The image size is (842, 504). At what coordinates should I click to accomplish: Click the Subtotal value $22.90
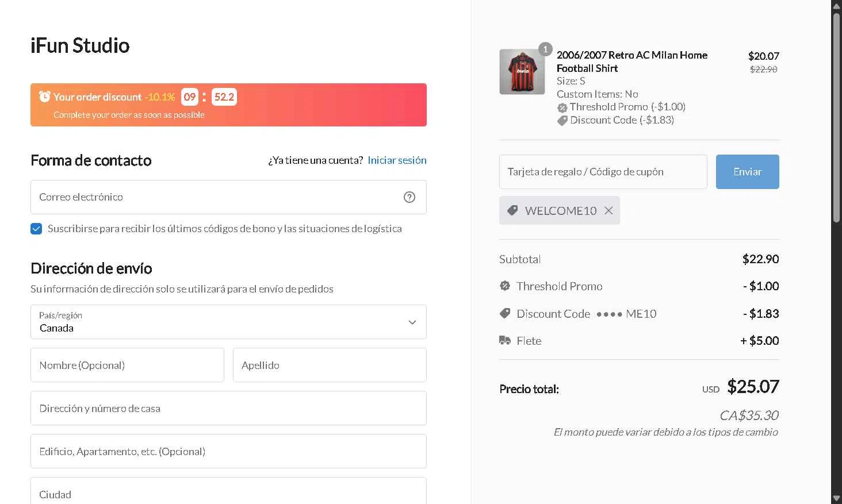coord(760,259)
